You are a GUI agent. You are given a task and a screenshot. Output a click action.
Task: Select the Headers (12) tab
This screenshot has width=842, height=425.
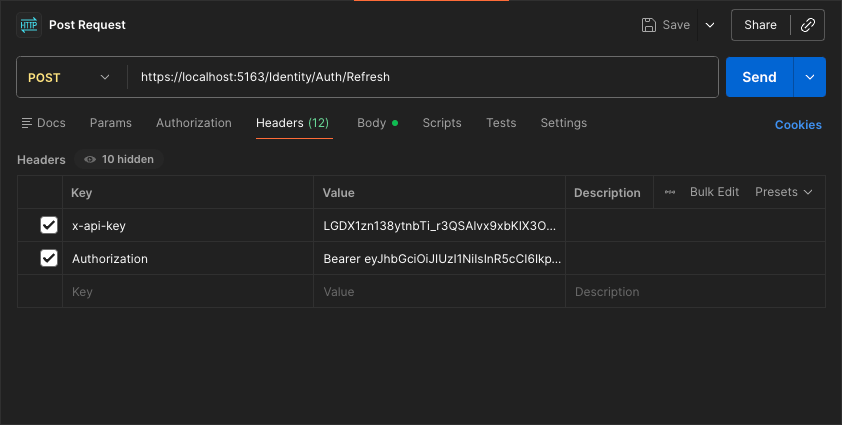click(293, 123)
